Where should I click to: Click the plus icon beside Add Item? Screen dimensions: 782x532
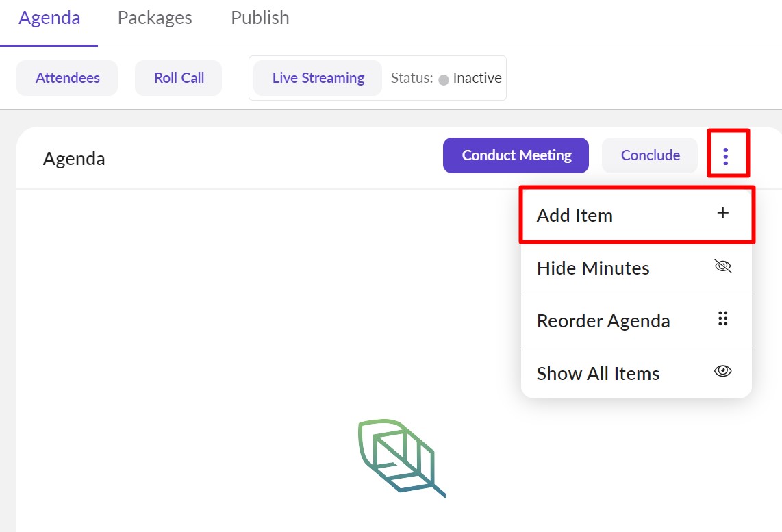[x=722, y=214]
